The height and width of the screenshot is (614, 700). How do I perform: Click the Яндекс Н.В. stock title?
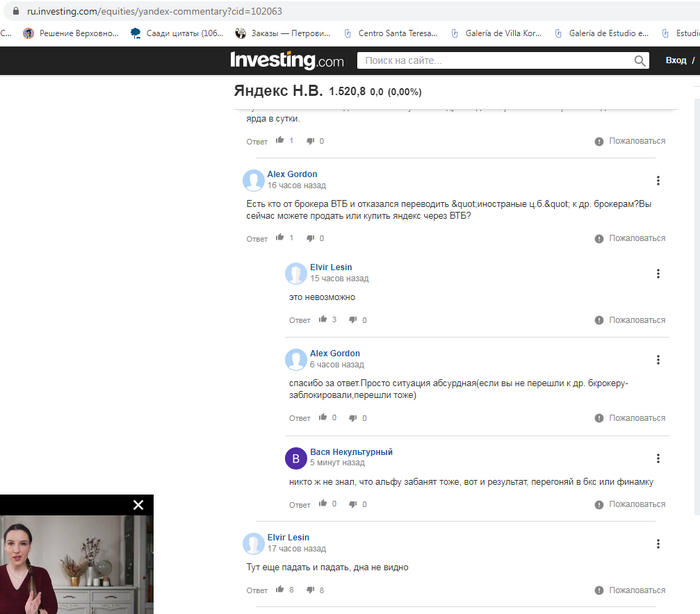pos(278,91)
